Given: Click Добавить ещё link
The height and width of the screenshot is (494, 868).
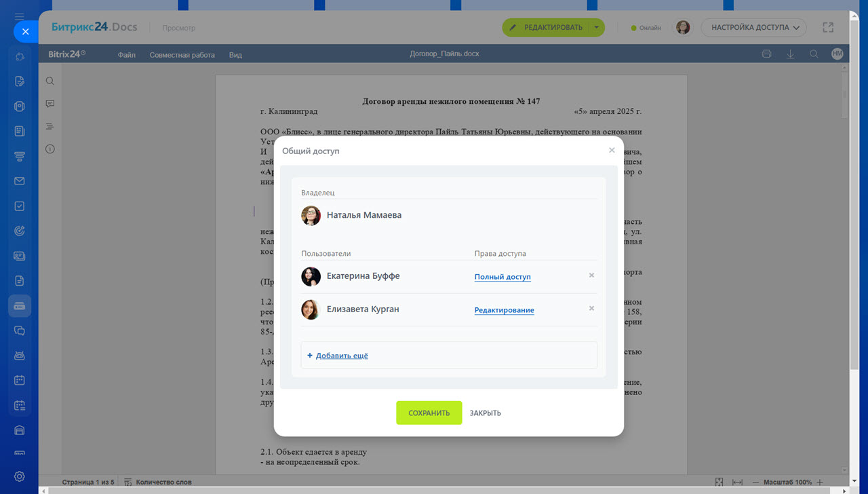Looking at the screenshot, I should [x=342, y=356].
